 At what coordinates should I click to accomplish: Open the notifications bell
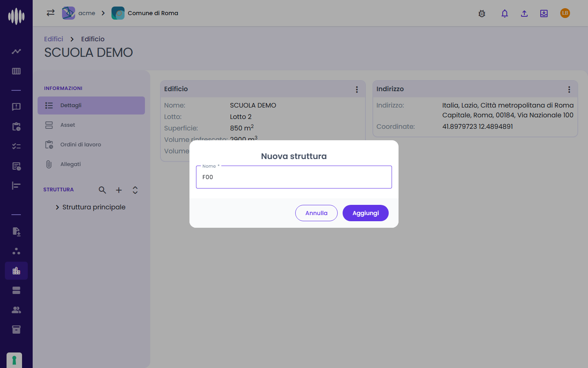tap(505, 13)
